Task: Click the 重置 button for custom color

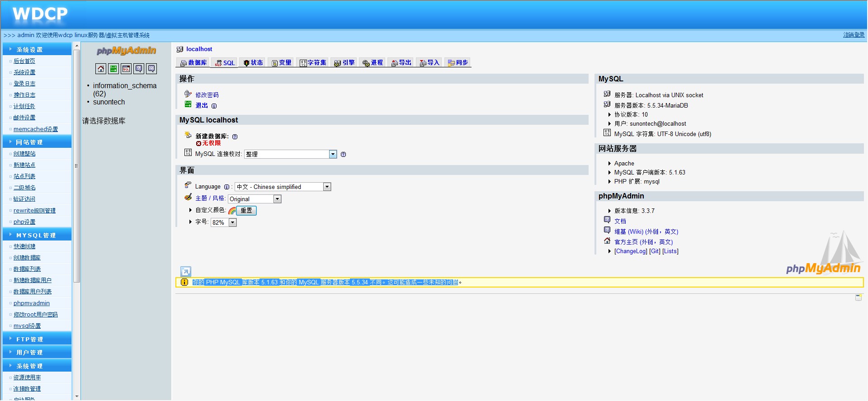Action: coord(246,210)
